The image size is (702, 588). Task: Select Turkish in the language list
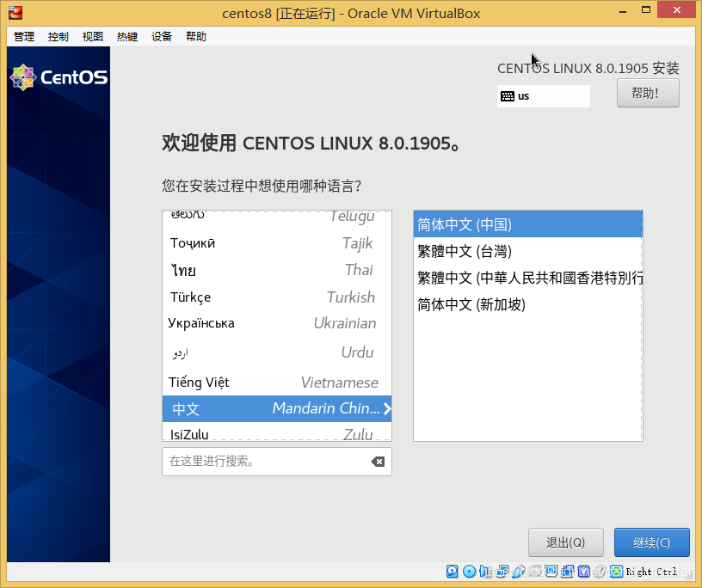tap(277, 297)
